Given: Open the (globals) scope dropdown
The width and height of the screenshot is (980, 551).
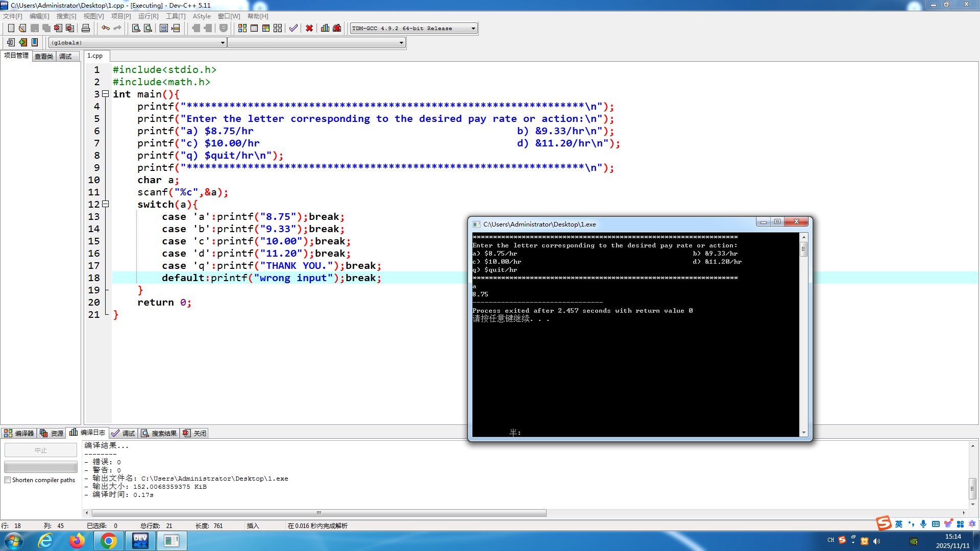Looking at the screenshot, I should 223,43.
